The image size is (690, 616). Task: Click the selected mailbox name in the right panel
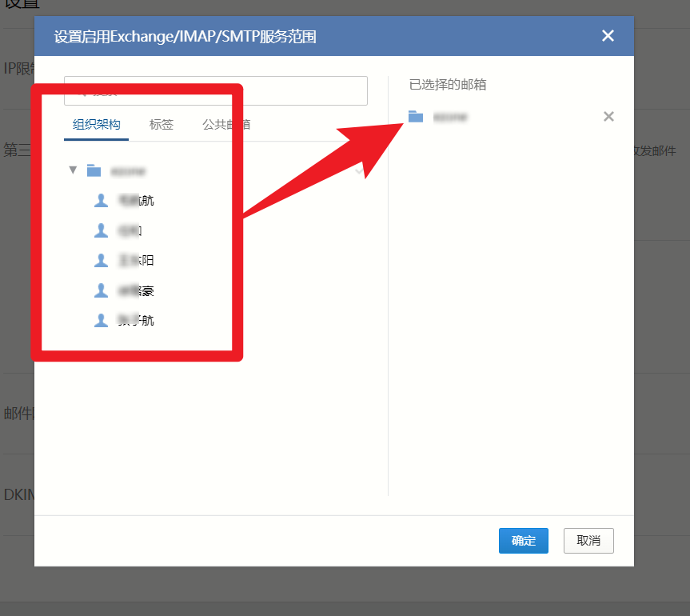click(450, 117)
